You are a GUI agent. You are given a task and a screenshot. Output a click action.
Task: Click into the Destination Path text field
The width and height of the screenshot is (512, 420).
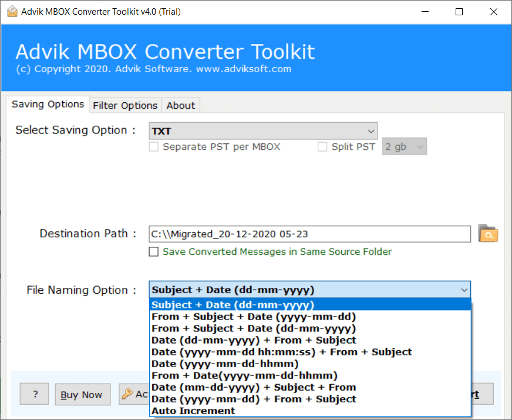309,234
